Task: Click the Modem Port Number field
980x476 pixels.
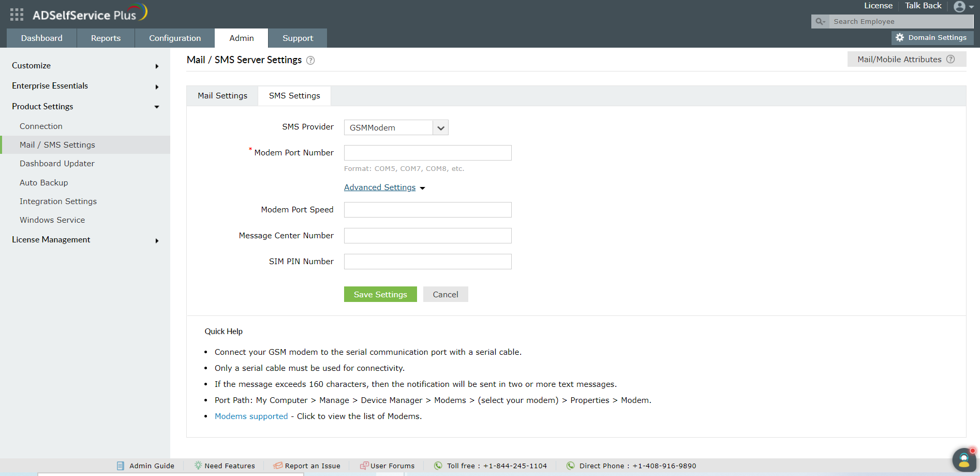Action: [428, 153]
